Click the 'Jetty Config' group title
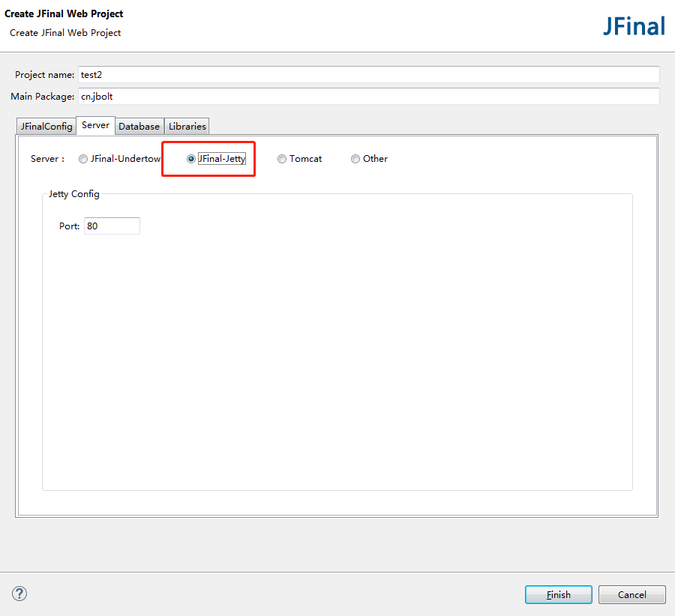Viewport: 675px width, 616px height. 74,194
